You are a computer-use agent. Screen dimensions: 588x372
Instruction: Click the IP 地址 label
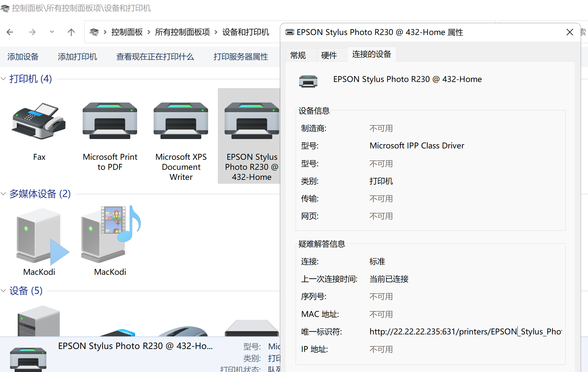(314, 349)
